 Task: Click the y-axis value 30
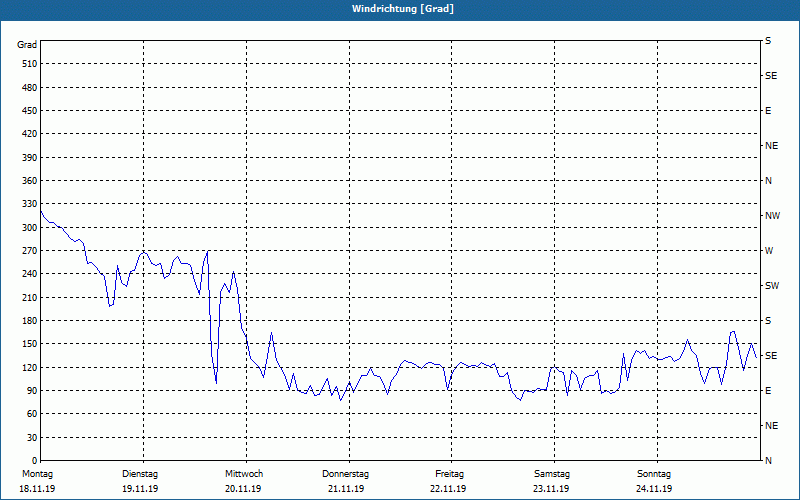coord(32,437)
